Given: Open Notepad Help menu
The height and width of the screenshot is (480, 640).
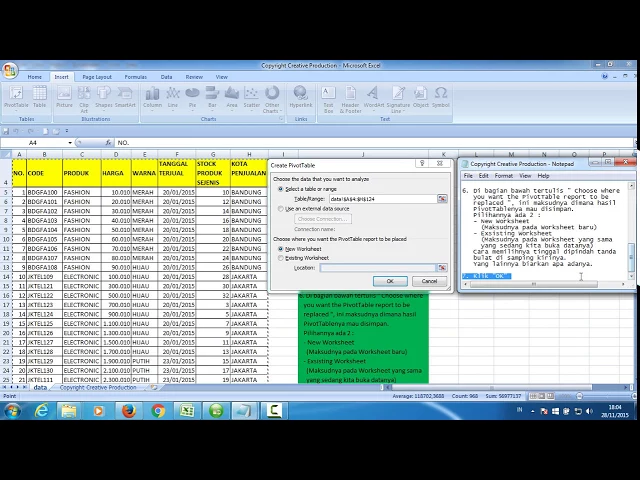Looking at the screenshot, I should point(543,176).
